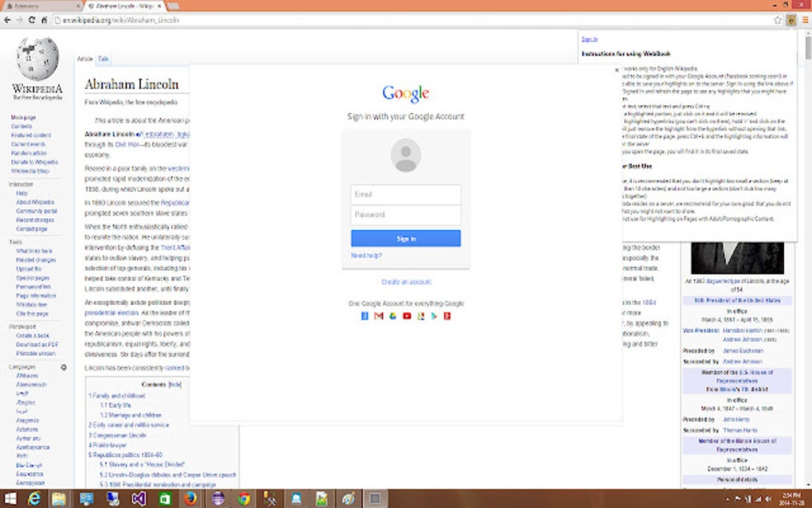Click the Google Search icon below sign-in

[365, 316]
